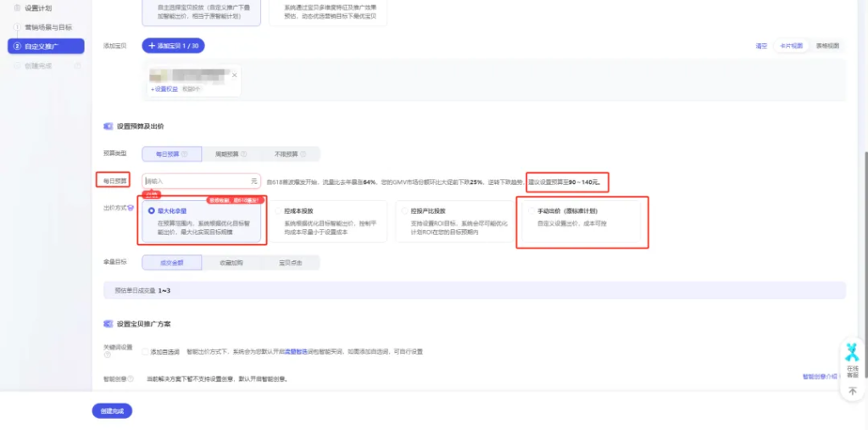Set 拿量目标 to 宝贝点击

(290, 263)
